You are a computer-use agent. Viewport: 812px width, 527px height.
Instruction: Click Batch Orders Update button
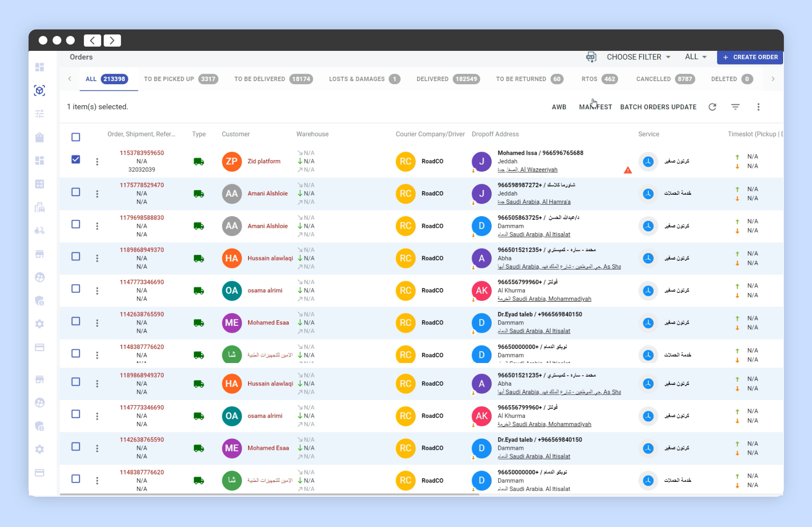658,107
